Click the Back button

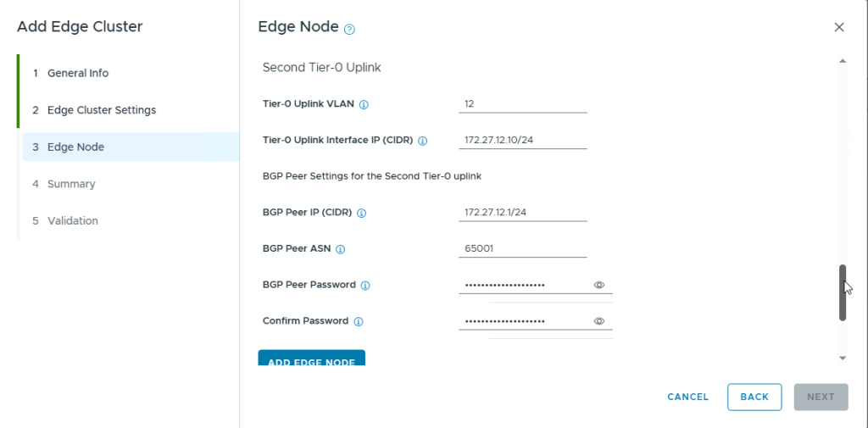[754, 397]
